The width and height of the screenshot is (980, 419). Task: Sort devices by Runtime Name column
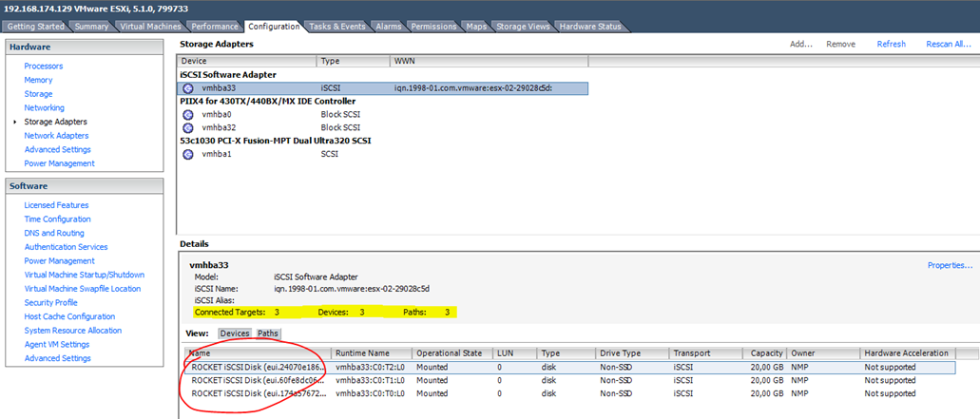pyautogui.click(x=372, y=352)
